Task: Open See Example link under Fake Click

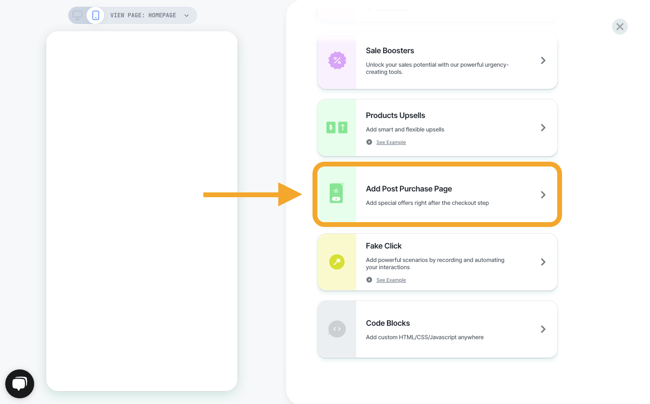Action: (x=391, y=280)
